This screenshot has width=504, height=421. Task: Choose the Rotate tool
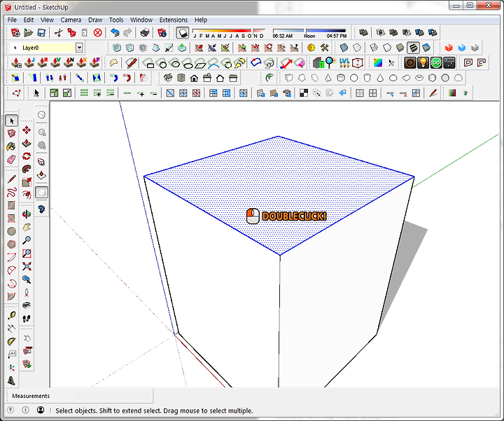(x=27, y=156)
